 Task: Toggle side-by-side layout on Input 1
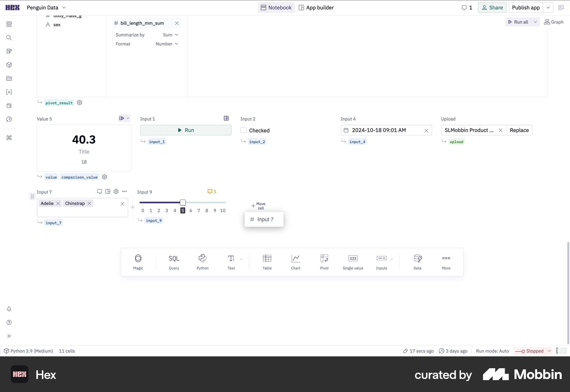(x=226, y=118)
